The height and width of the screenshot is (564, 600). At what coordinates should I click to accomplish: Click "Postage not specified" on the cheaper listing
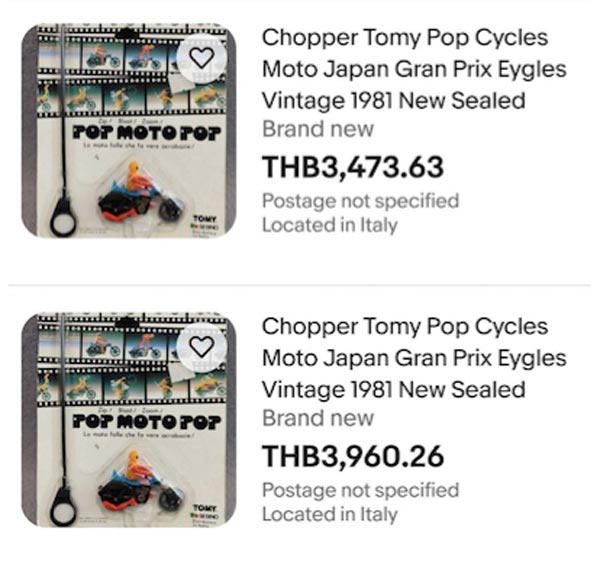click(x=360, y=200)
